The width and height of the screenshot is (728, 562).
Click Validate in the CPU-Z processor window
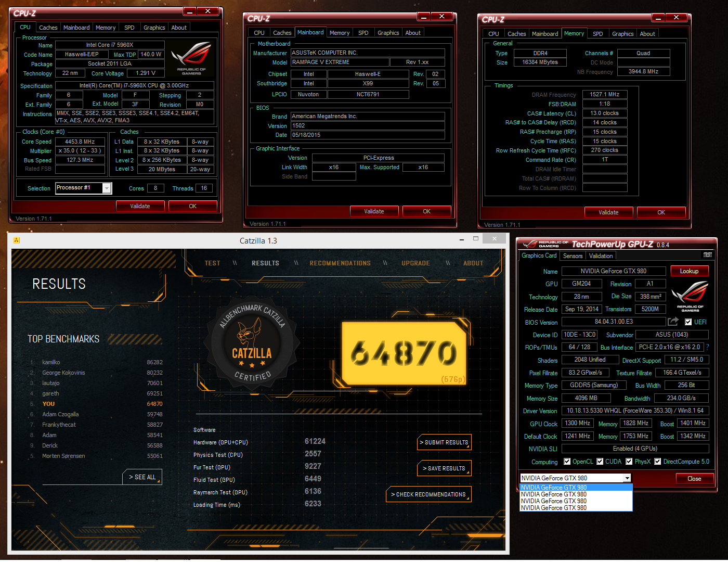click(140, 206)
